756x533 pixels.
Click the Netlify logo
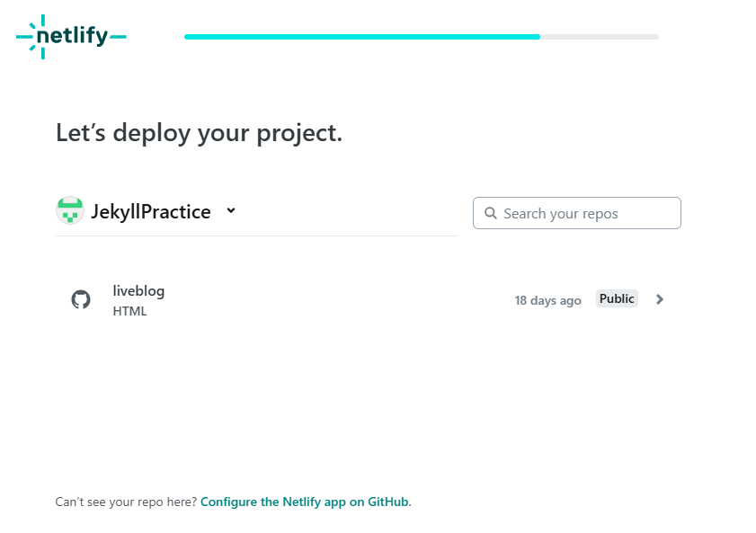[x=71, y=37]
